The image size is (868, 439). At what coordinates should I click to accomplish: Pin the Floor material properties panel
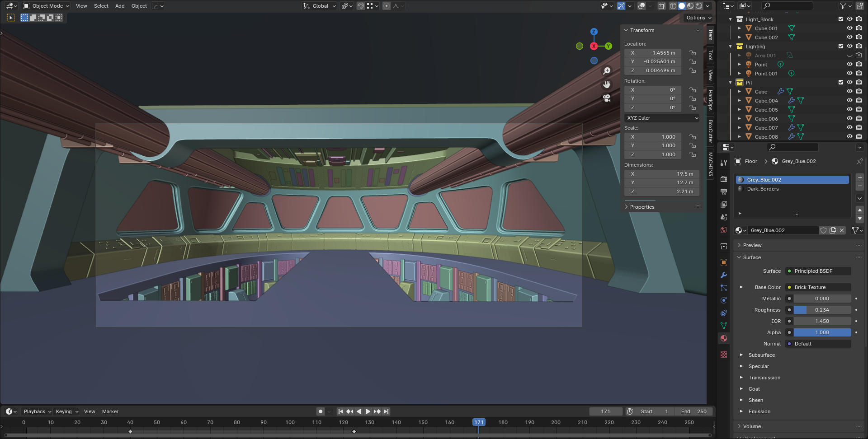[859, 161]
